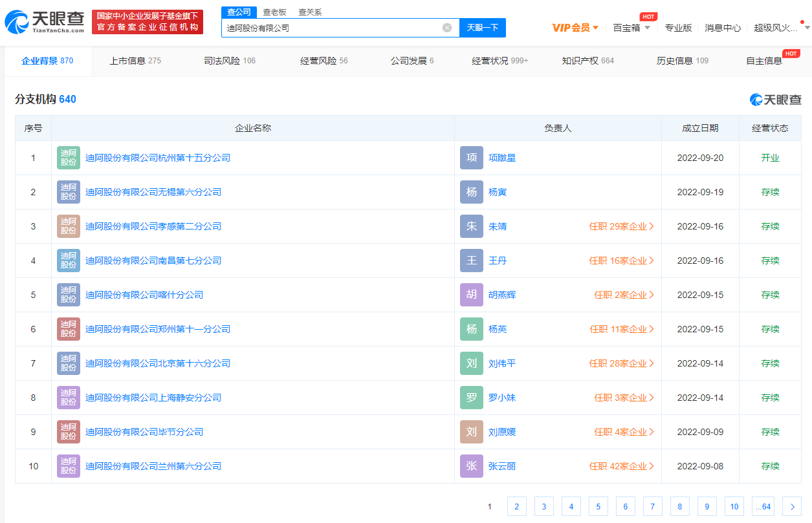The height and width of the screenshot is (523, 812).
Task: Jump to last page ...64
Action: click(x=763, y=507)
